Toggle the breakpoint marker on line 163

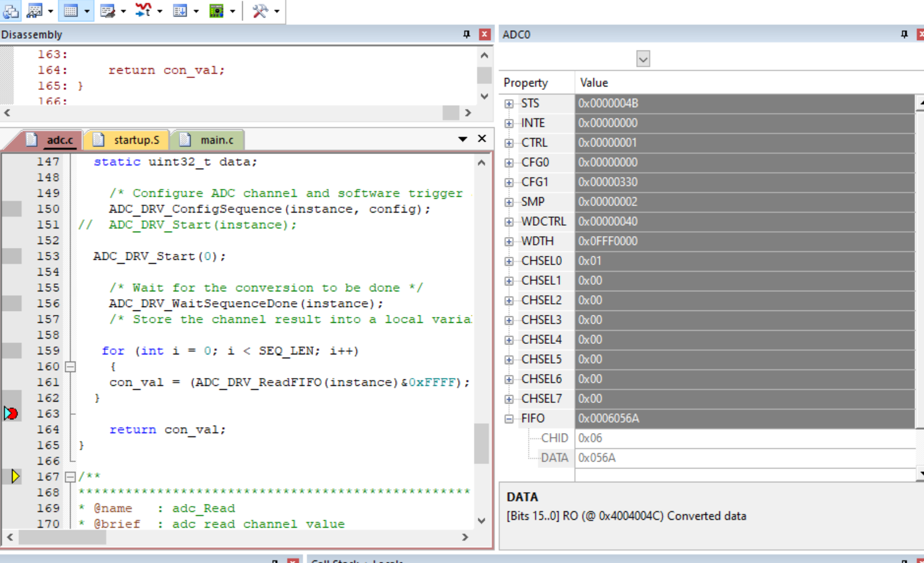pos(11,413)
